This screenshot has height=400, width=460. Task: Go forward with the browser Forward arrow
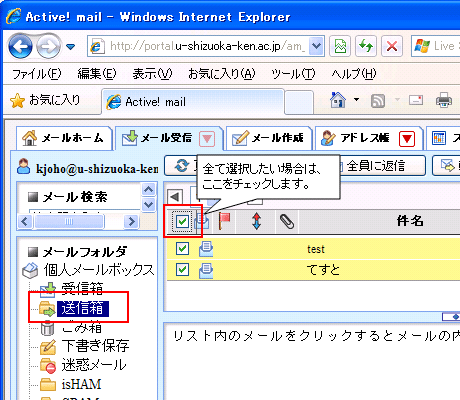(49, 46)
